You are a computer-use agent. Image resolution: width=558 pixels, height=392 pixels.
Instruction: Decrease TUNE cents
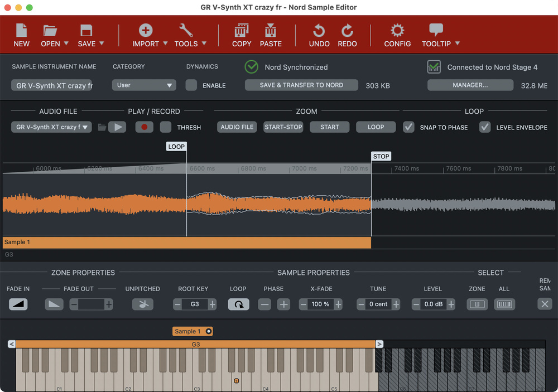point(361,304)
